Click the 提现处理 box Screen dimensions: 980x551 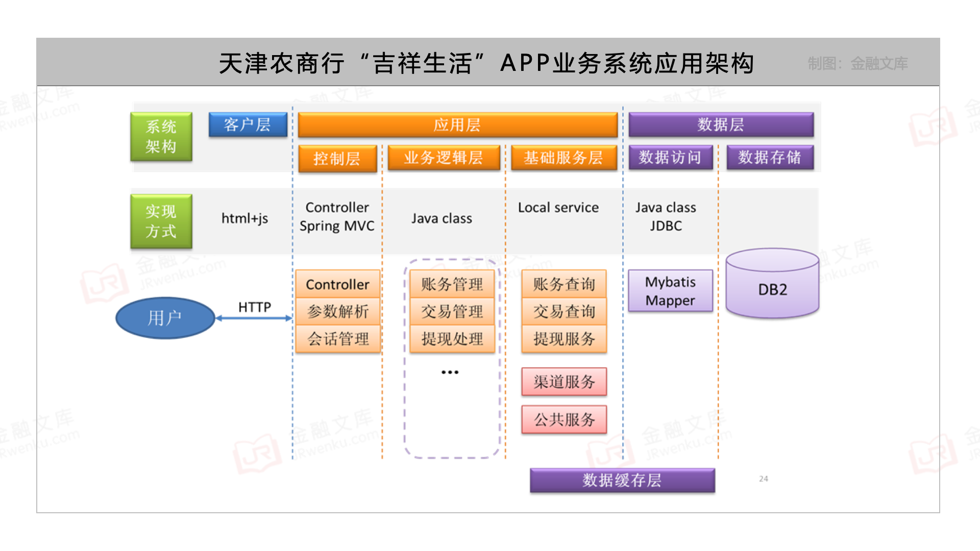point(452,339)
